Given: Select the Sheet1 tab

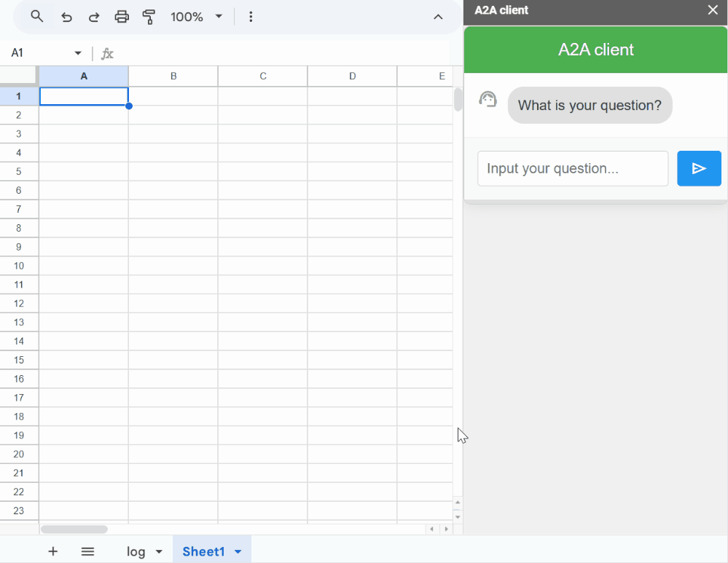Looking at the screenshot, I should pos(203,551).
